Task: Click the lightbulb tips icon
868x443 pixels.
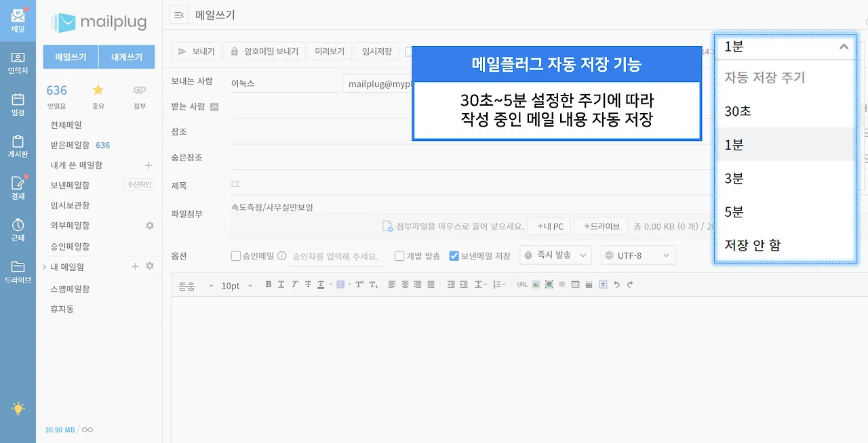Action: 18,408
